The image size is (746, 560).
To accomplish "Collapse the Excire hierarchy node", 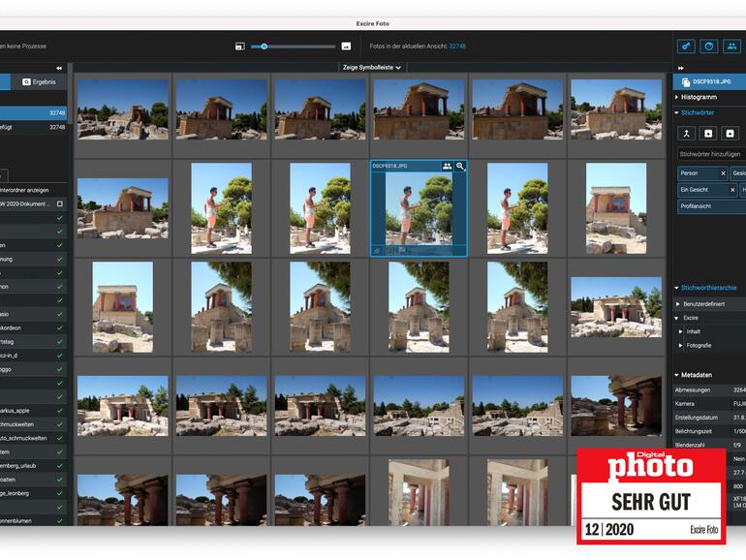I will click(x=677, y=318).
